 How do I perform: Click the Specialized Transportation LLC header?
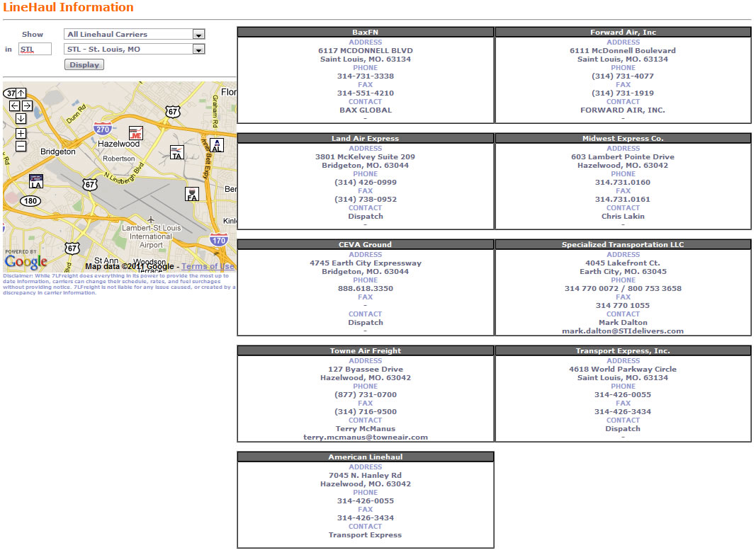pos(623,244)
